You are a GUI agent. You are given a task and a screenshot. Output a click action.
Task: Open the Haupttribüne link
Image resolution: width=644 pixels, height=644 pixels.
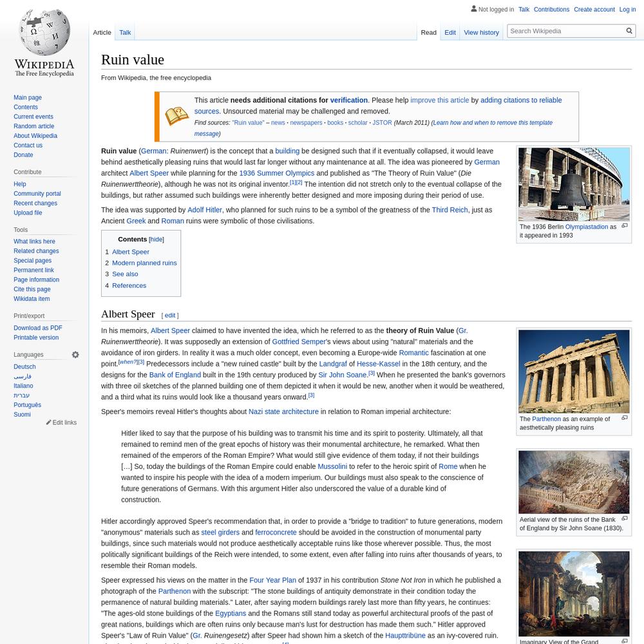coord(405,636)
